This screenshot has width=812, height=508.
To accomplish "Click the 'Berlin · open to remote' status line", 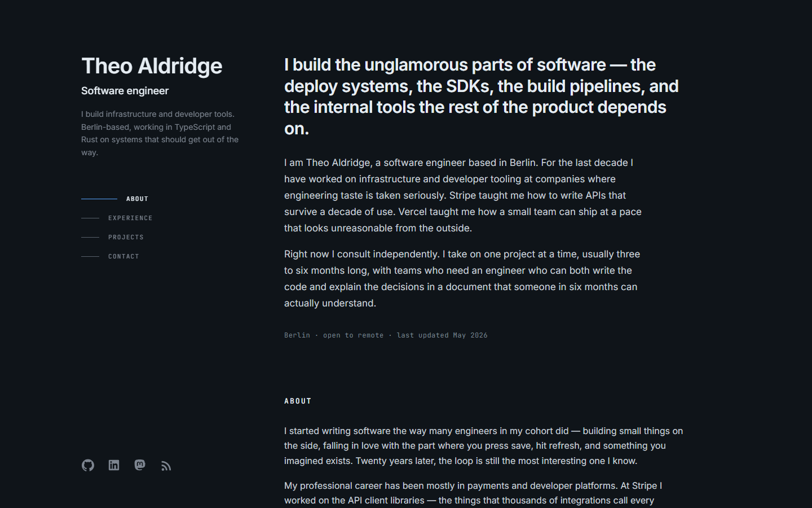I will [386, 335].
